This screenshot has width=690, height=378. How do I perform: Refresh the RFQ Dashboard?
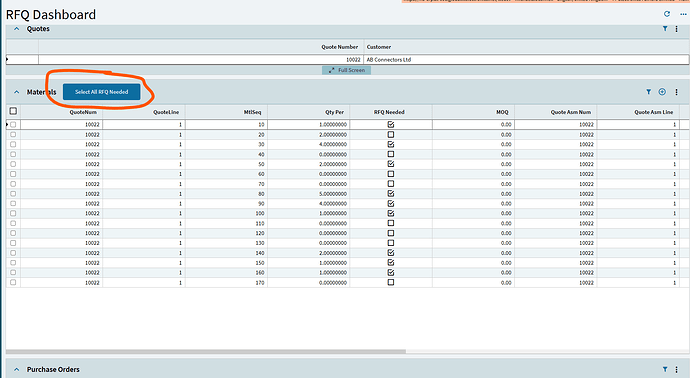667,14
